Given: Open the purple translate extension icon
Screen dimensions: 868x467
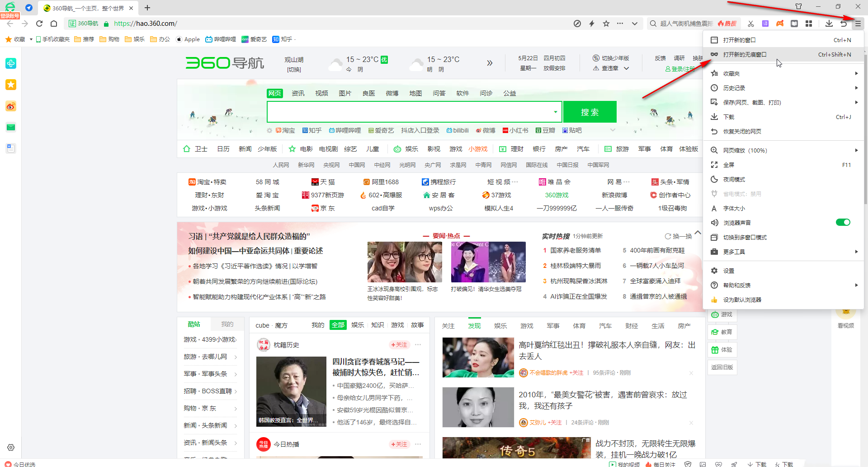Looking at the screenshot, I should tap(765, 24).
